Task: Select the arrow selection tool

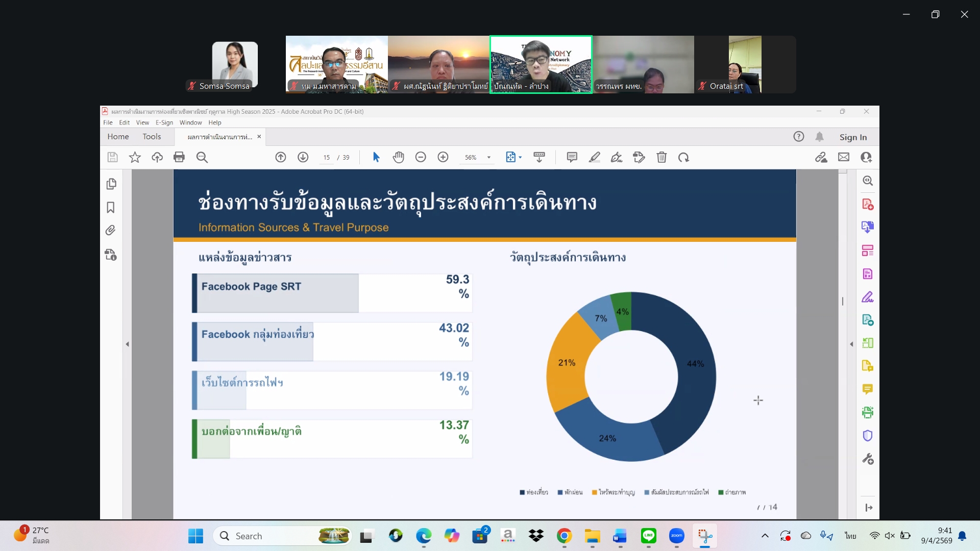Action: [376, 157]
